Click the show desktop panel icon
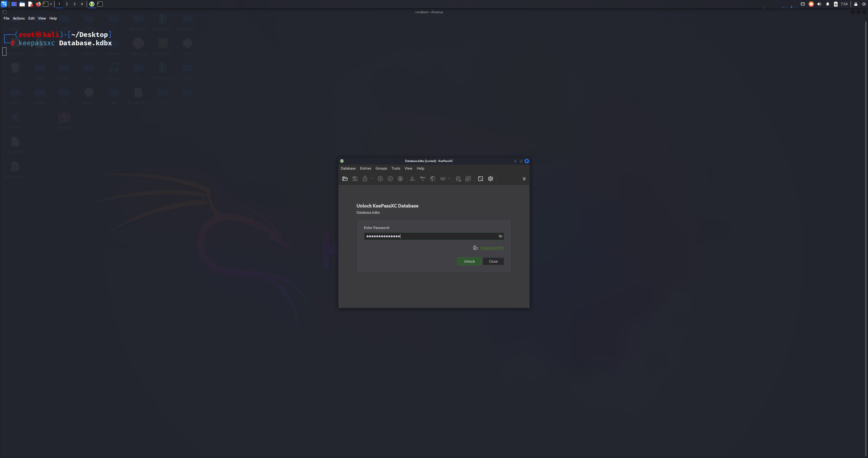 click(x=14, y=4)
